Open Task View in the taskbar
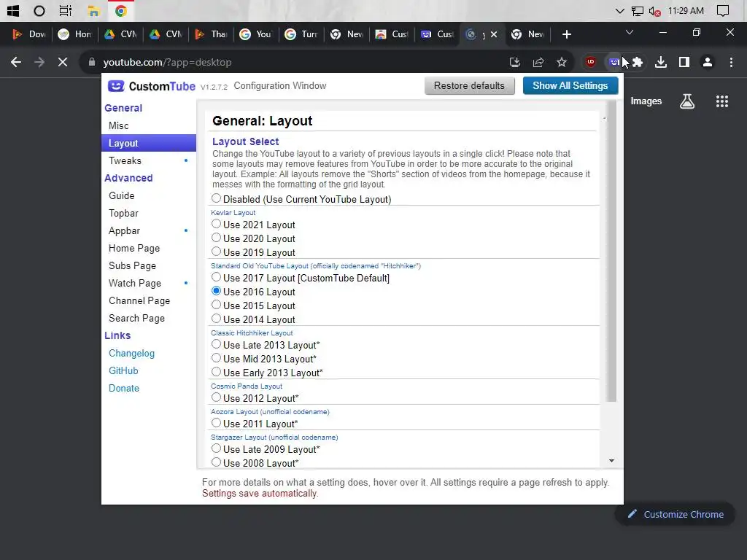This screenshot has width=747, height=560. pyautogui.click(x=65, y=10)
